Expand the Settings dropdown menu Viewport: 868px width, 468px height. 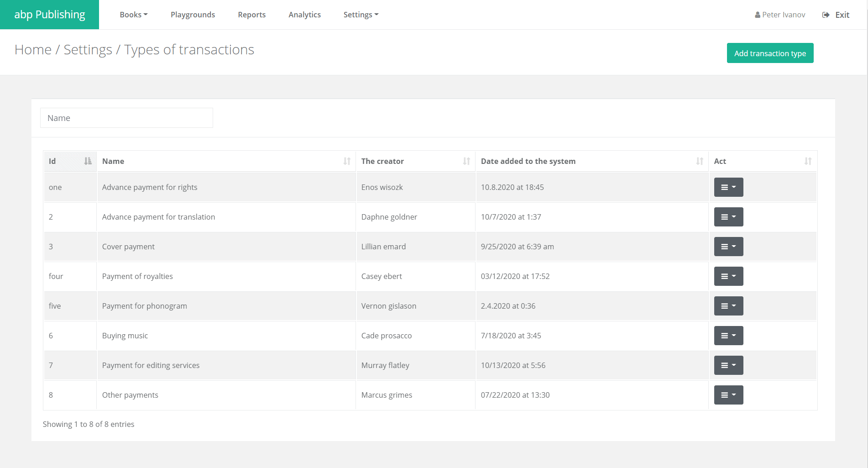click(x=361, y=15)
